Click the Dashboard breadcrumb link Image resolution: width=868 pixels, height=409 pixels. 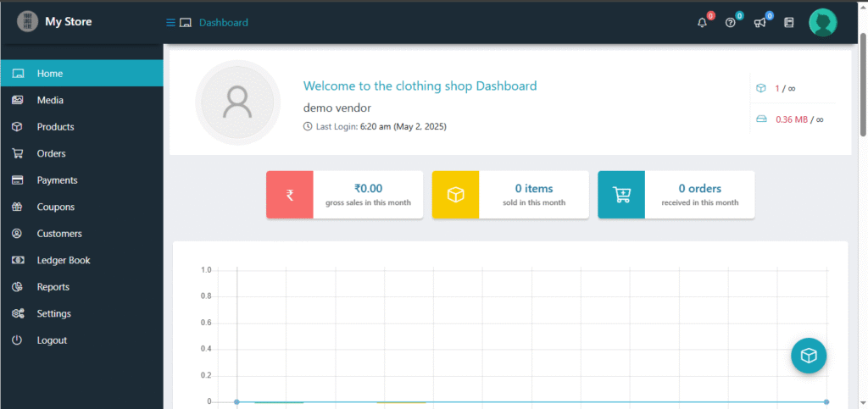click(223, 23)
